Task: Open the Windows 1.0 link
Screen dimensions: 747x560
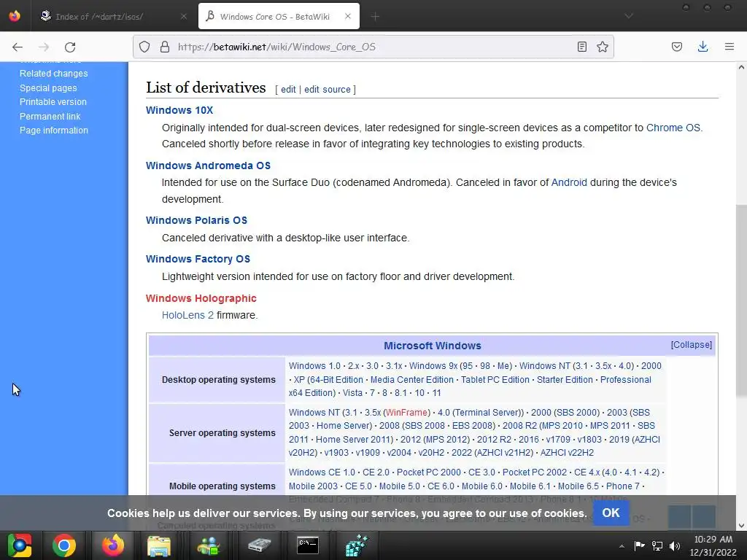Action: 314,366
